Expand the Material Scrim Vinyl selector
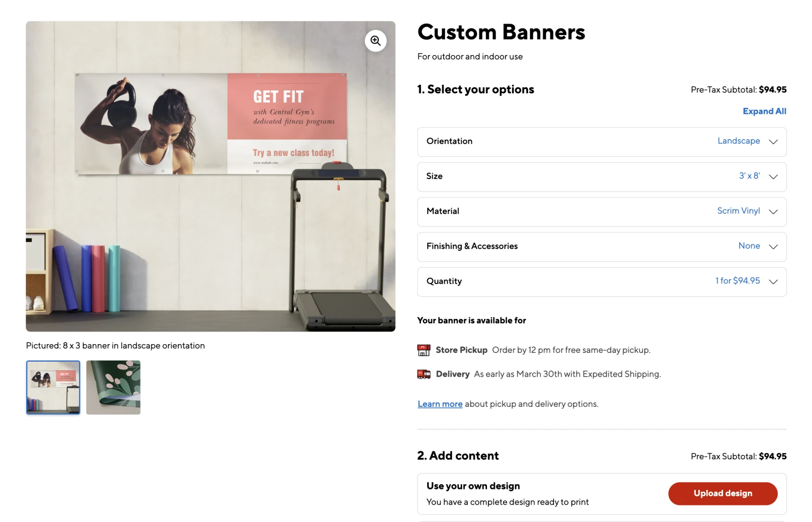Viewport: 812px width, 522px height. pos(601,211)
